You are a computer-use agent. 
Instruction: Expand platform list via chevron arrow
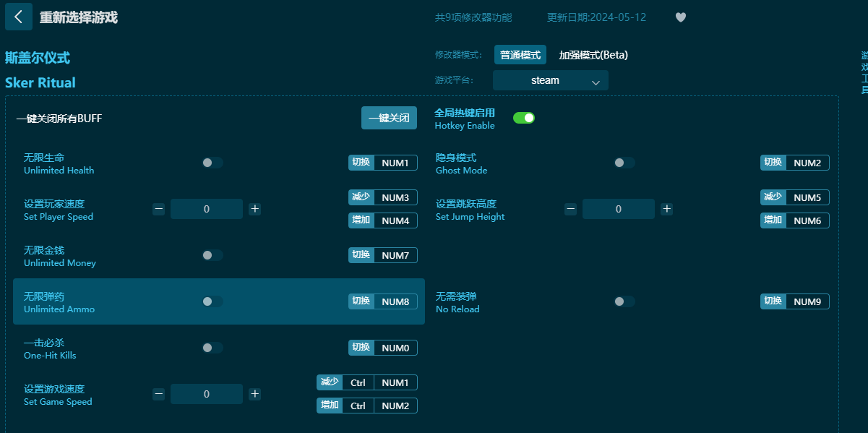click(596, 82)
